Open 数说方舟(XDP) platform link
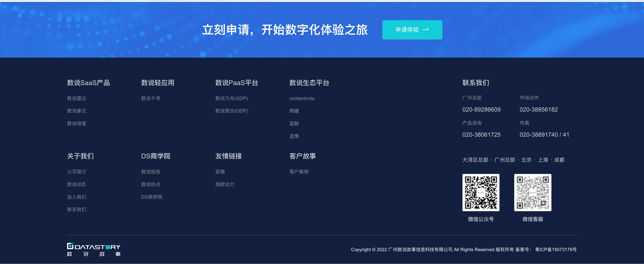Viewport: 644px width, 264px height. pos(231,98)
